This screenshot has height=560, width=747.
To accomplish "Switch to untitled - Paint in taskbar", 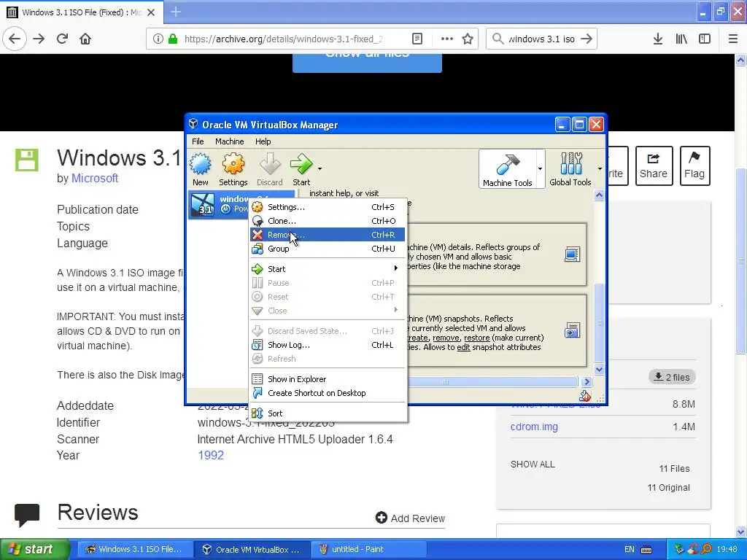I will pyautogui.click(x=368, y=550).
